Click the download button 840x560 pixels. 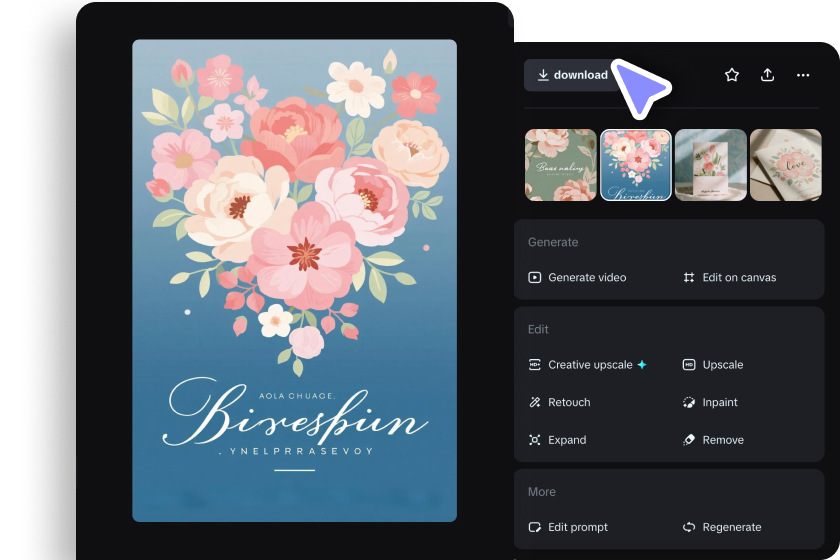point(573,75)
